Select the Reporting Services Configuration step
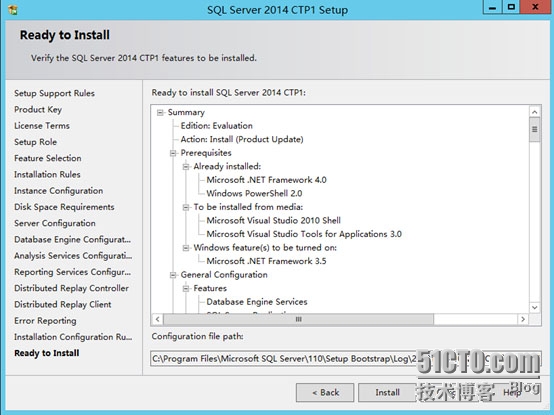Screen dimensions: 554x415 pos(72,272)
